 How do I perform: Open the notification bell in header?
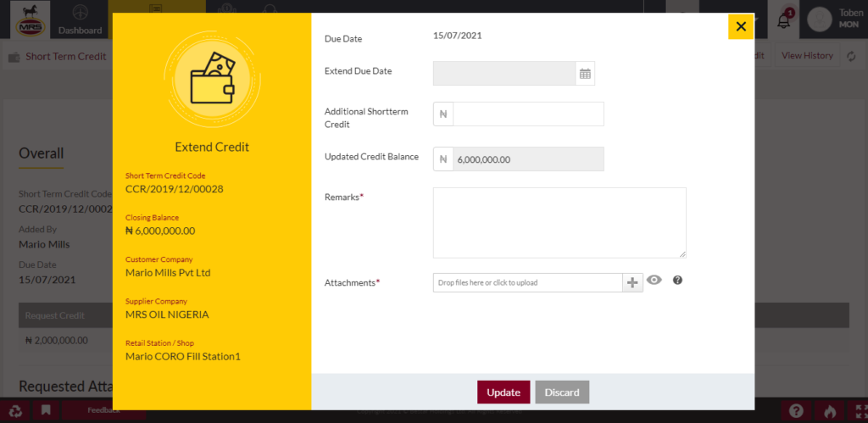(784, 20)
